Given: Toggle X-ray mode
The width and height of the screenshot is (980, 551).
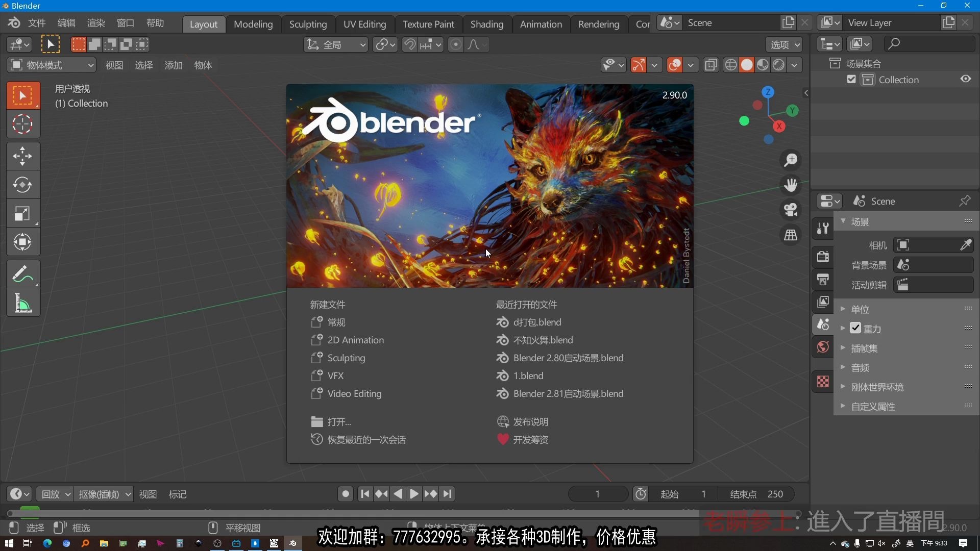Looking at the screenshot, I should click(711, 65).
